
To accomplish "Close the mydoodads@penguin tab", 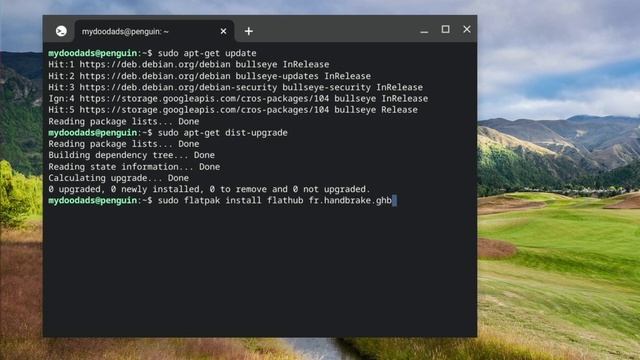I will tap(223, 31).
